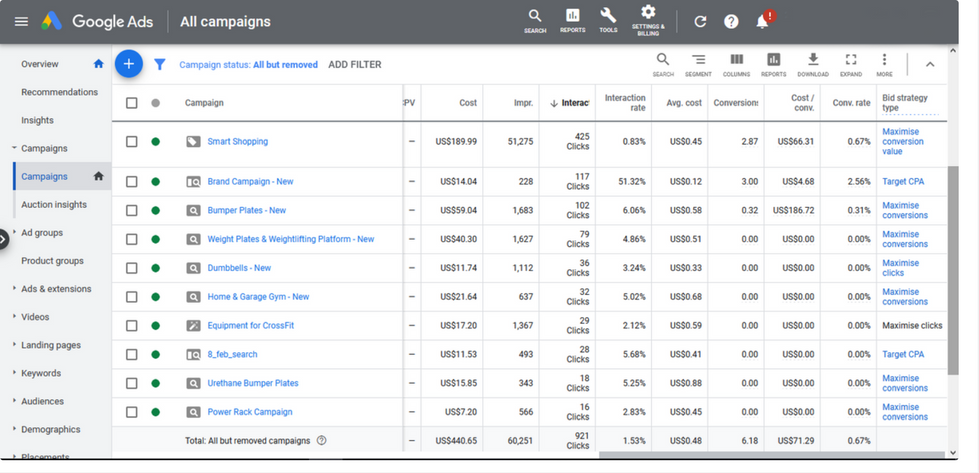
Task: Click the blue filter funnel icon
Action: [160, 64]
